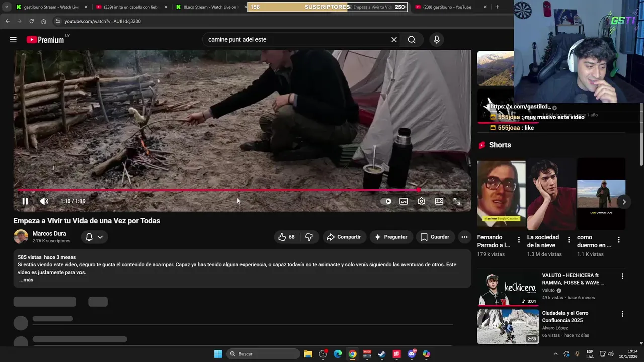Seek on the red video progress bar
The image size is (644, 362).
[243, 190]
